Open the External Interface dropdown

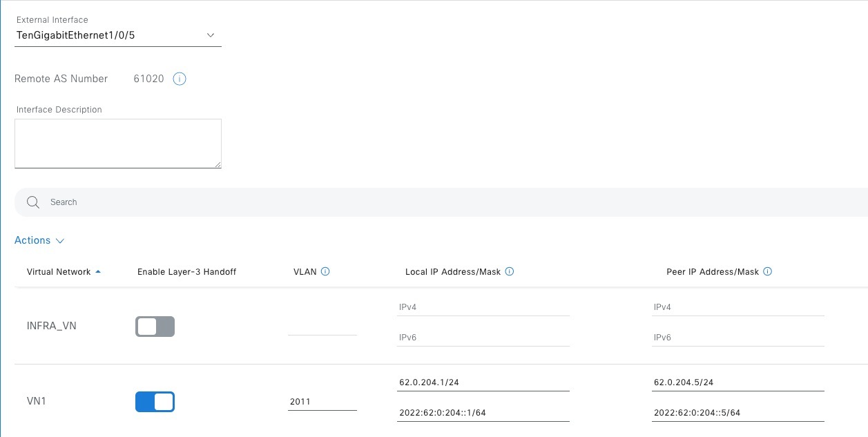click(x=211, y=35)
